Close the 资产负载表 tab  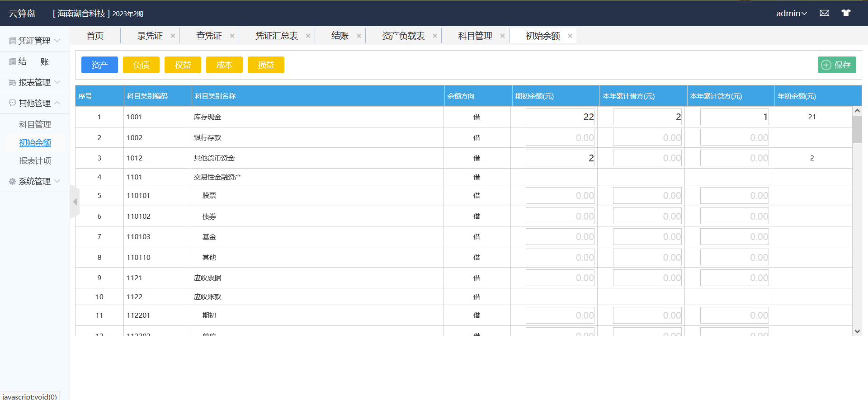tap(435, 36)
